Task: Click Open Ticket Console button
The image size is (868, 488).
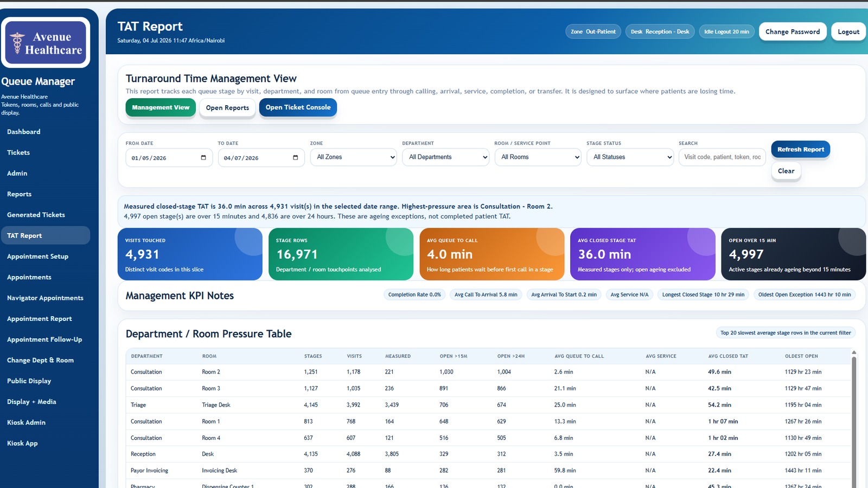Action: coord(298,107)
